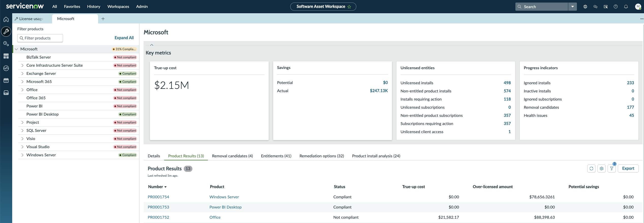Click the Non-entitled product installs value 574
Viewport: 644px width, 223px height.
coord(507,91)
